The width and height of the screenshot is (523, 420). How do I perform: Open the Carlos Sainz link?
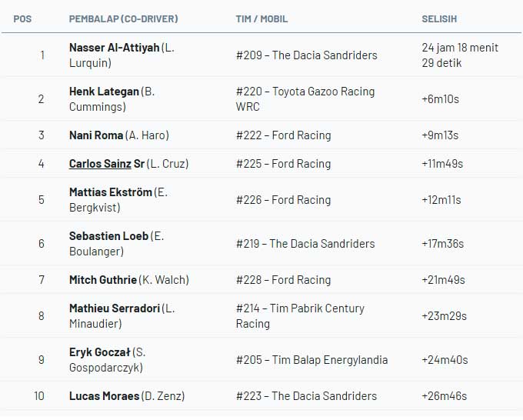[x=100, y=164]
